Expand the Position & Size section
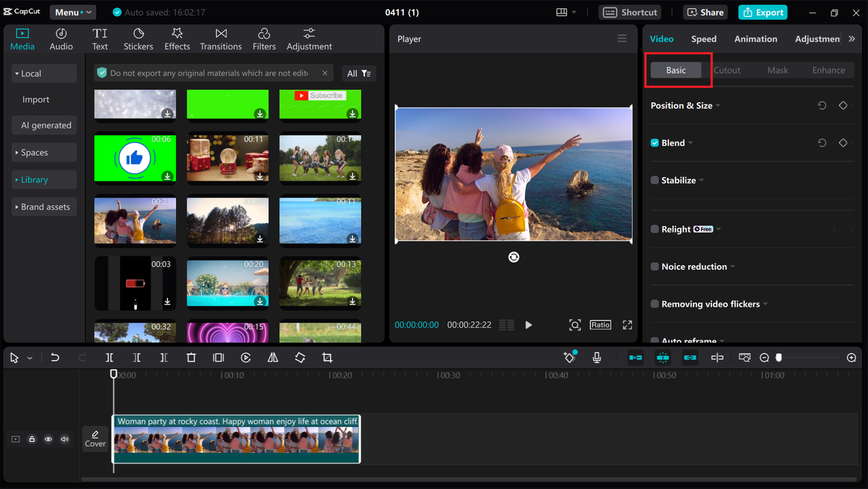Screen dimensions: 868x489 tap(719, 105)
